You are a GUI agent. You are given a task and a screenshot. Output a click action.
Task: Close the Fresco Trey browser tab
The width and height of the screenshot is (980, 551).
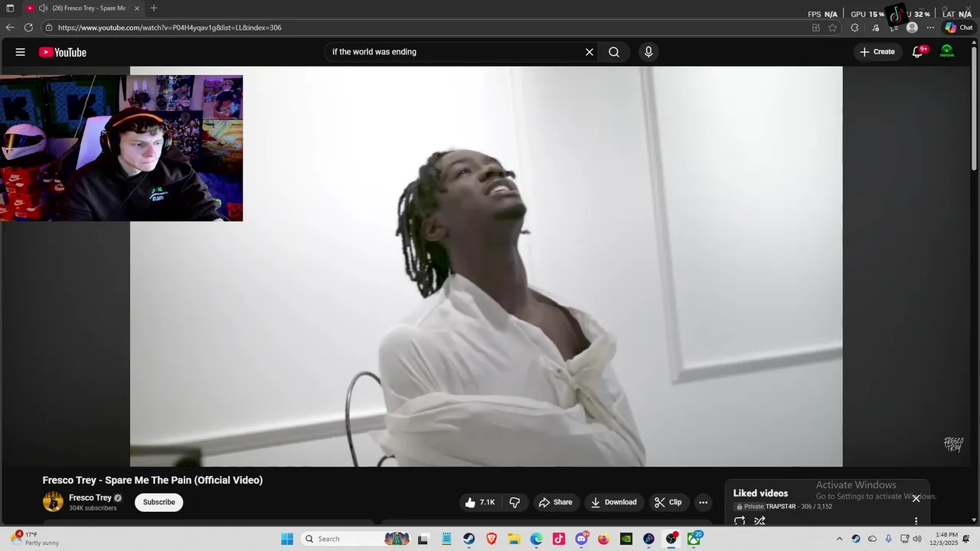click(x=137, y=8)
